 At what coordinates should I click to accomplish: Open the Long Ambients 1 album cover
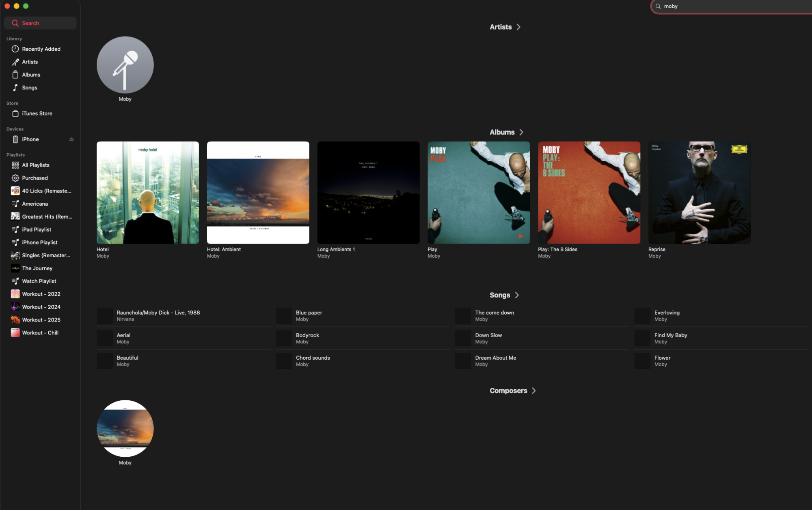coord(368,193)
